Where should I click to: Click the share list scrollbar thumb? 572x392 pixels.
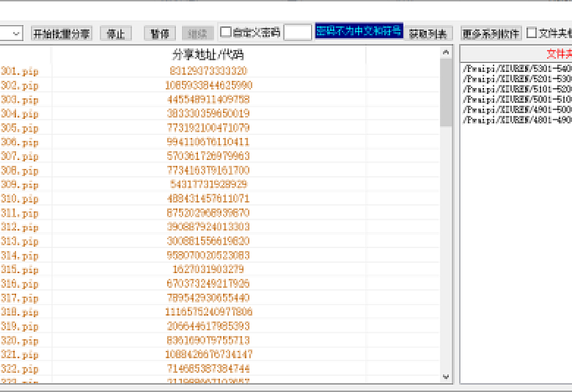tap(446, 92)
